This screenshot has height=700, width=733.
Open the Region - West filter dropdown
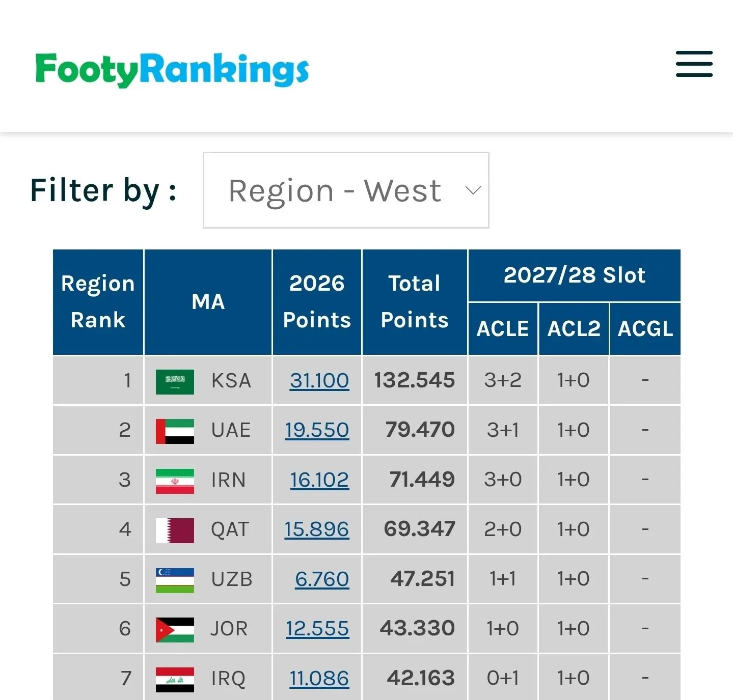tap(346, 190)
